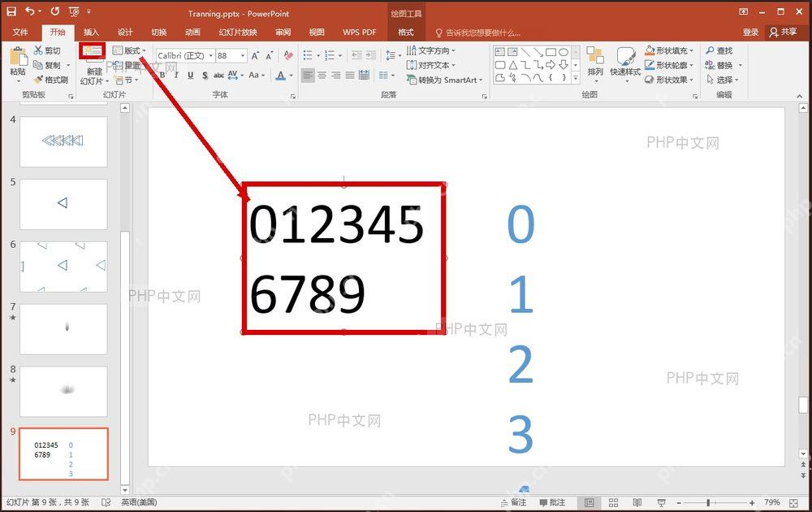812x512 pixels.
Task: Select the Format Painter (格式刷)
Action: (x=50, y=80)
